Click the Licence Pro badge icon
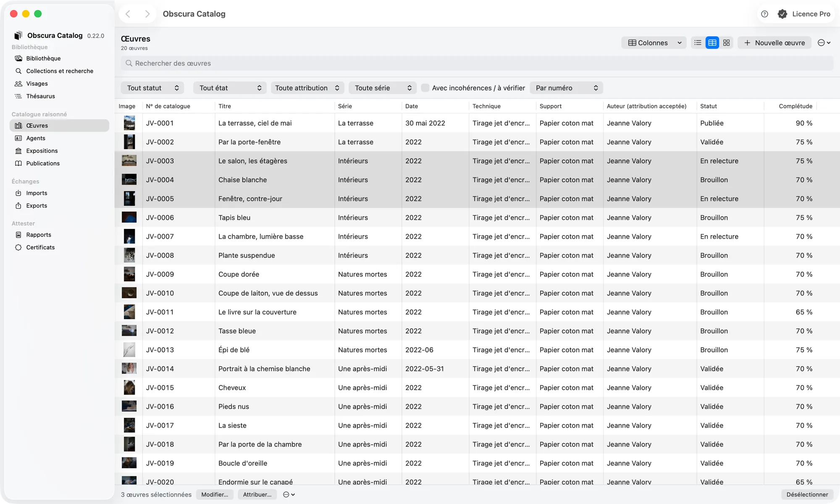The image size is (840, 504). [782, 14]
